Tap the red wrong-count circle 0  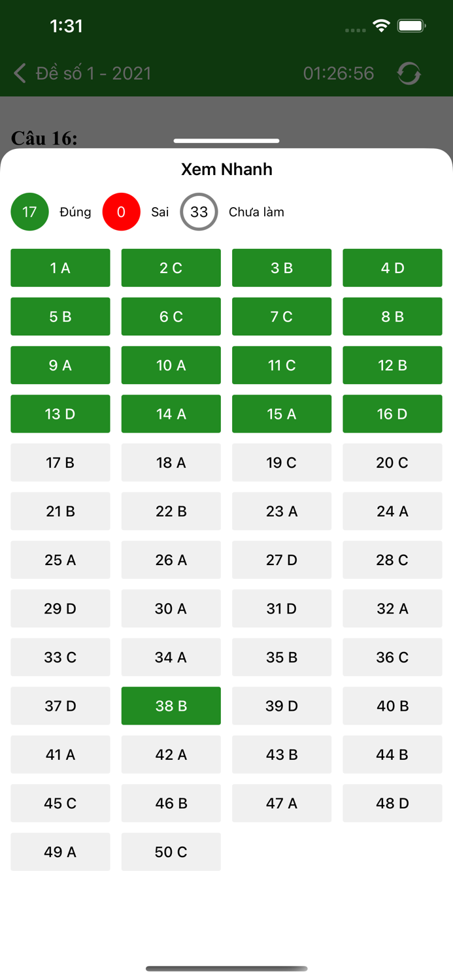click(121, 212)
